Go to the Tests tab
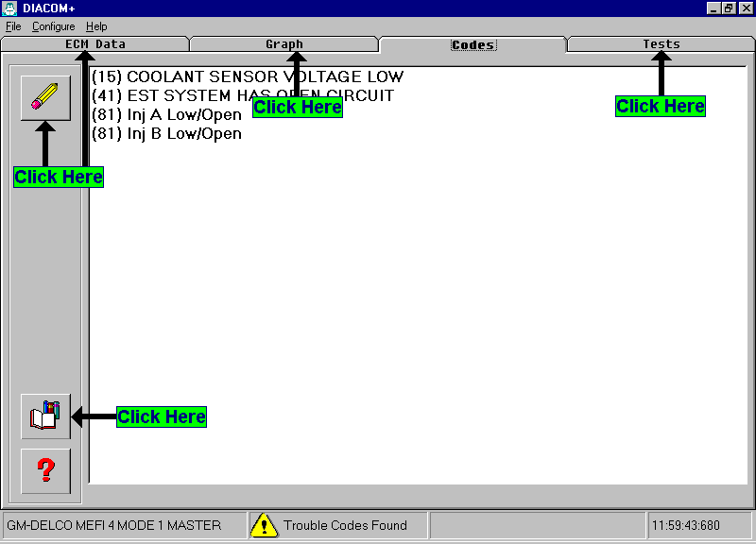The width and height of the screenshot is (756, 544). coord(661,44)
